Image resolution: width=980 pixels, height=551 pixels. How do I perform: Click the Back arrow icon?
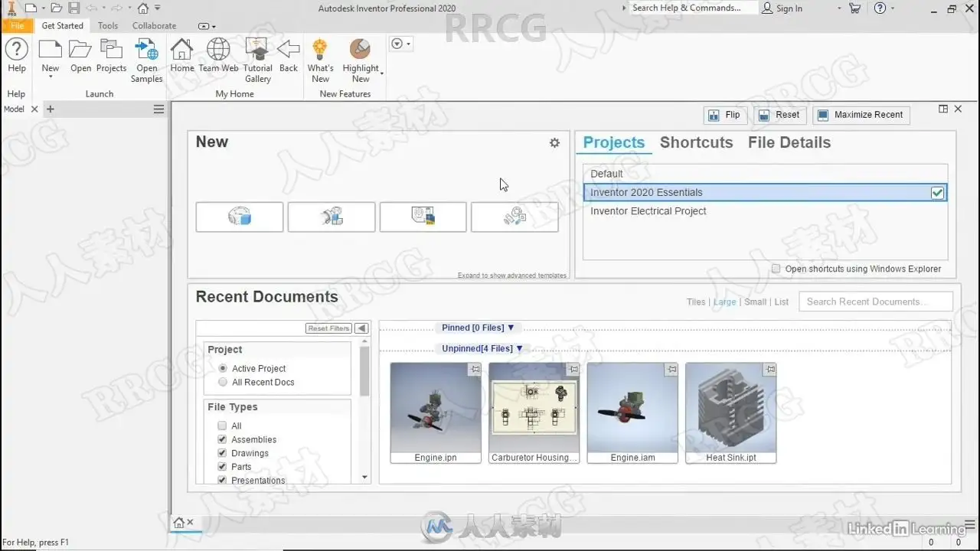pos(289,50)
